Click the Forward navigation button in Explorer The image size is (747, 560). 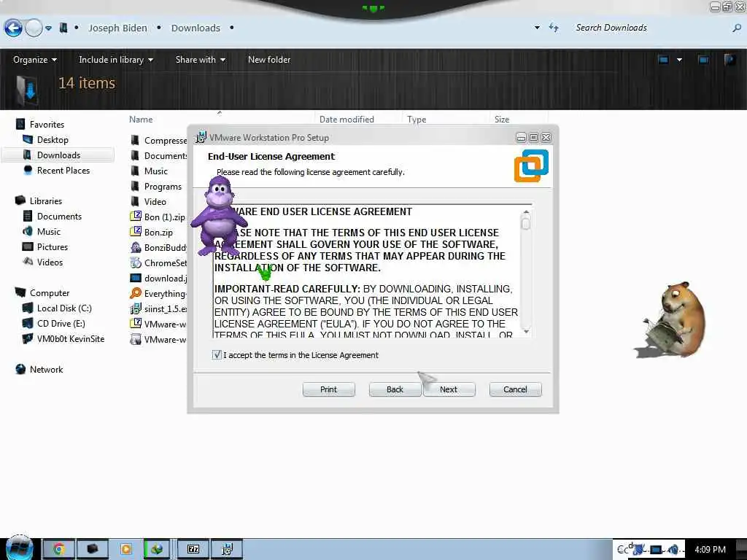(34, 28)
